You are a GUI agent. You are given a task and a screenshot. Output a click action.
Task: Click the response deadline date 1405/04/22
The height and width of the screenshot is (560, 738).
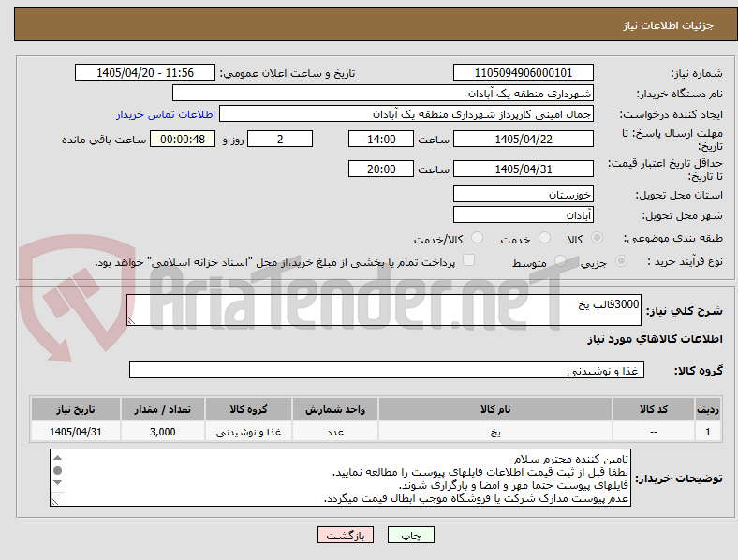(x=523, y=139)
